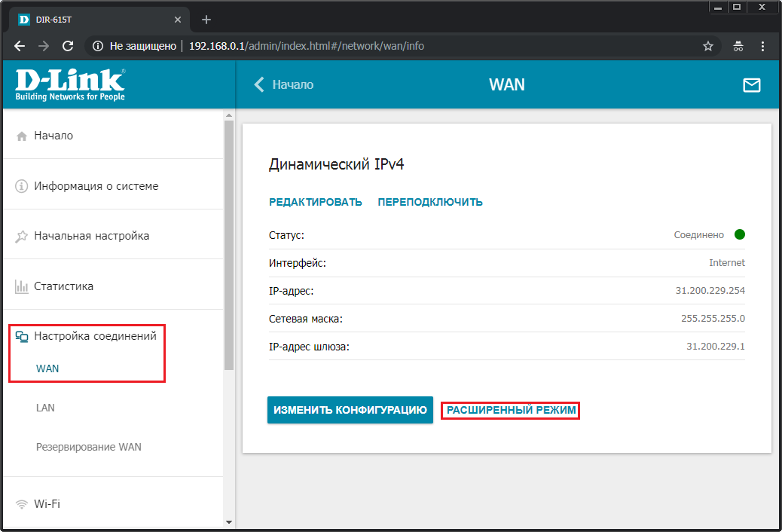This screenshot has height=532, width=782.
Task: Click the info icon for Информация о системе
Action: pyautogui.click(x=21, y=186)
